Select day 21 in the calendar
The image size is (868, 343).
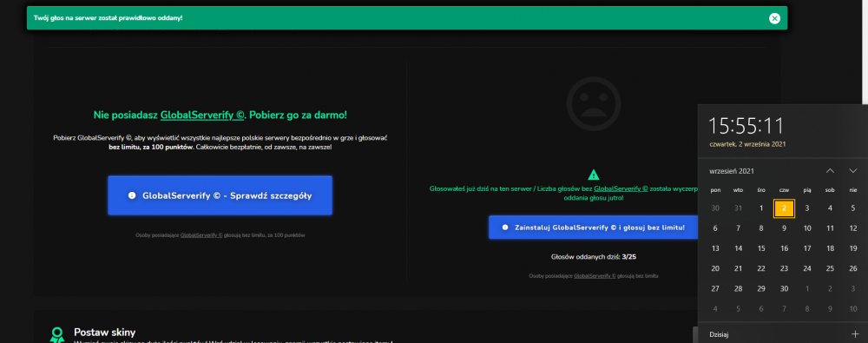738,268
